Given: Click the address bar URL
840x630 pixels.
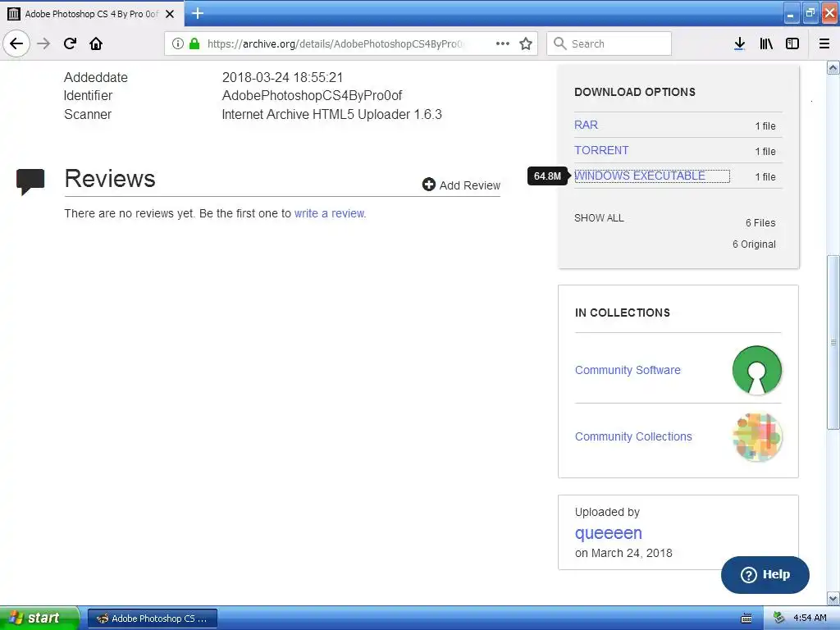Looking at the screenshot, I should [336, 44].
